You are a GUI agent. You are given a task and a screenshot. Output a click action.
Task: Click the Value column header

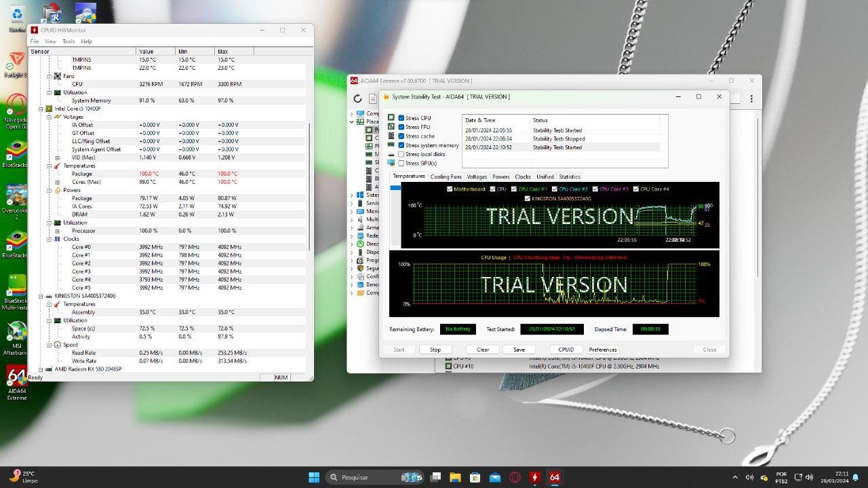click(x=155, y=52)
